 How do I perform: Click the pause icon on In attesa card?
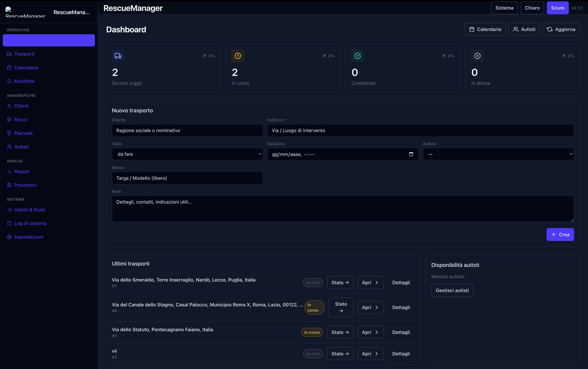(477, 56)
